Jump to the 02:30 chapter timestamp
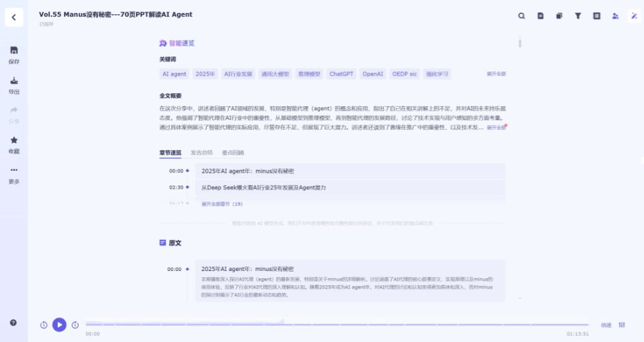The height and width of the screenshot is (342, 644). pyautogui.click(x=176, y=188)
